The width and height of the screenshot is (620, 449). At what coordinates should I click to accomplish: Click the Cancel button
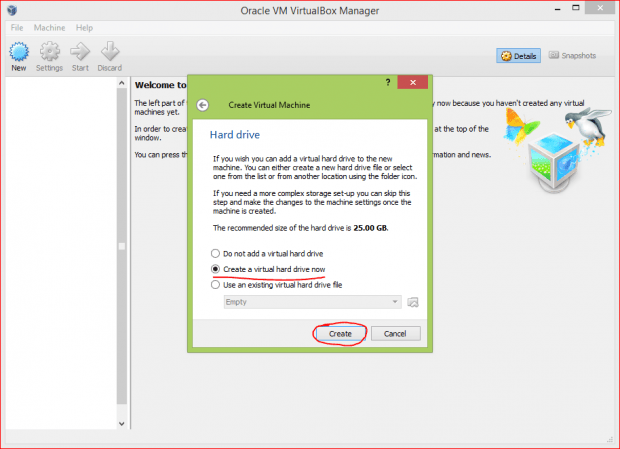click(395, 334)
